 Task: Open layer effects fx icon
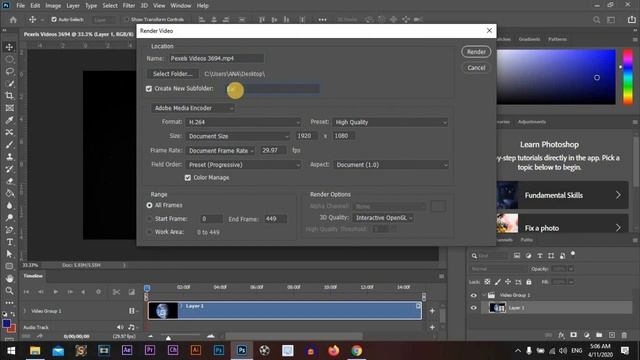(x=561, y=335)
